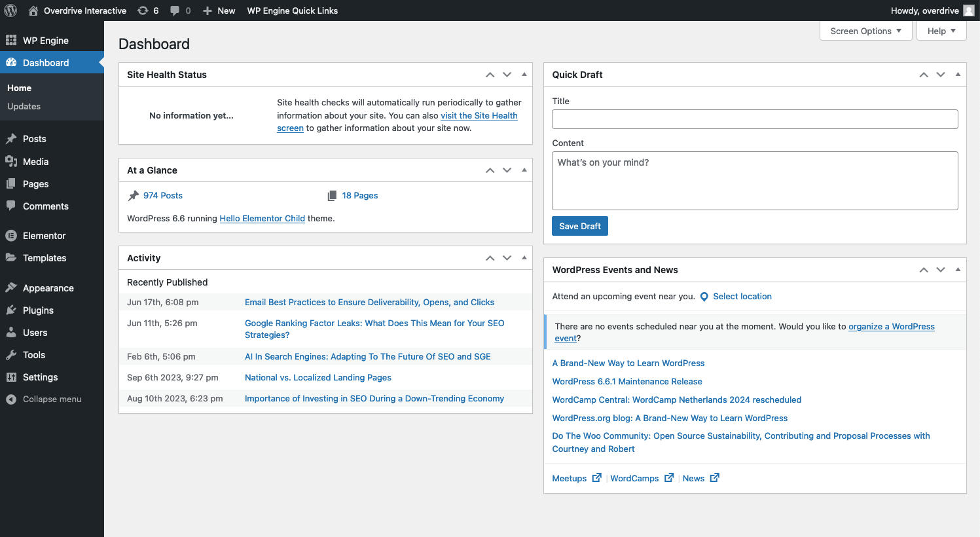Click the external link icon after WordCamps
Image resolution: width=980 pixels, height=537 pixels.
[x=669, y=478]
